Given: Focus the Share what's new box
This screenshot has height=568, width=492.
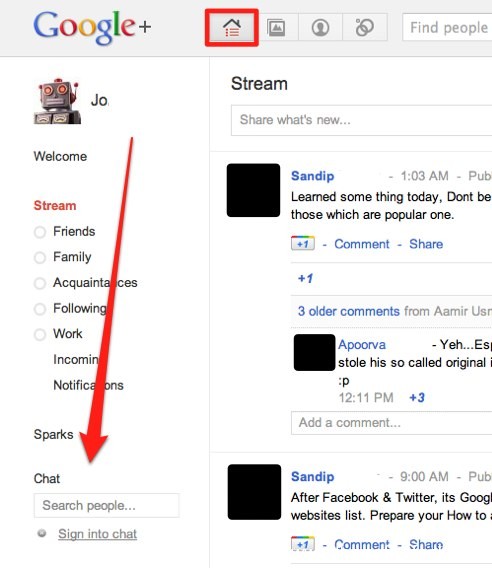Looking at the screenshot, I should point(362,120).
